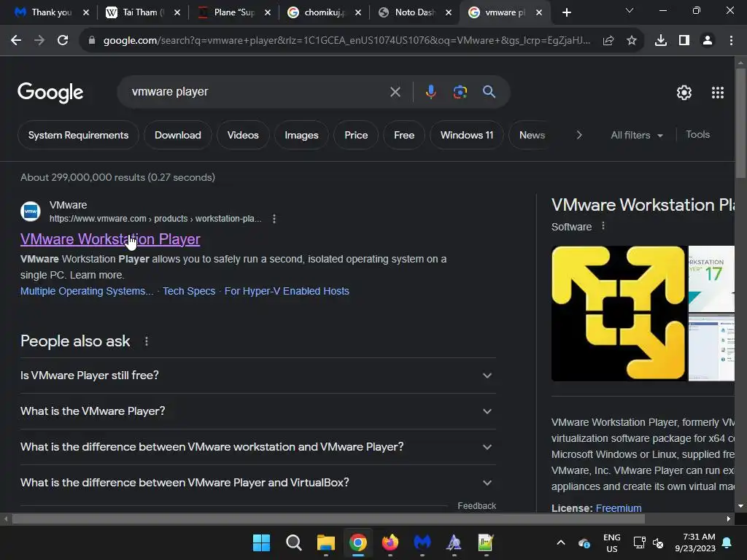Screen dimensions: 747x560
Task: Click the address bar URL
Action: coord(347,41)
